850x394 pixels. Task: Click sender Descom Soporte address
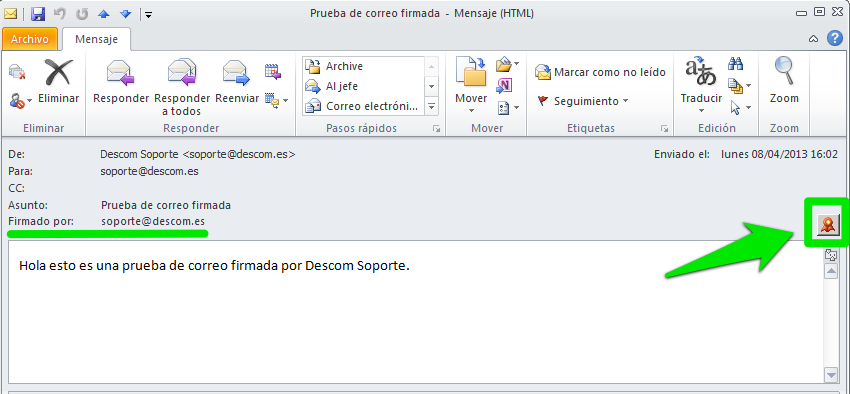198,154
